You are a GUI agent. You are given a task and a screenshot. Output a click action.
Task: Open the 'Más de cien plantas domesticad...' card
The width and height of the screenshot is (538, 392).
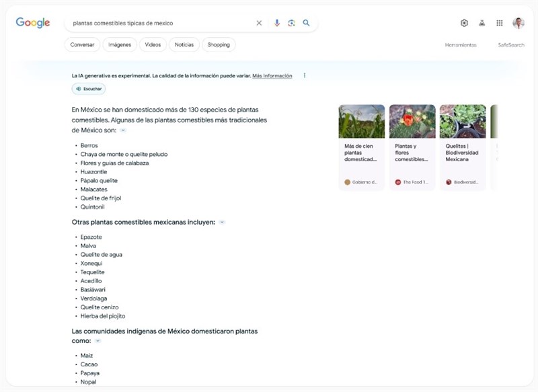(x=362, y=147)
